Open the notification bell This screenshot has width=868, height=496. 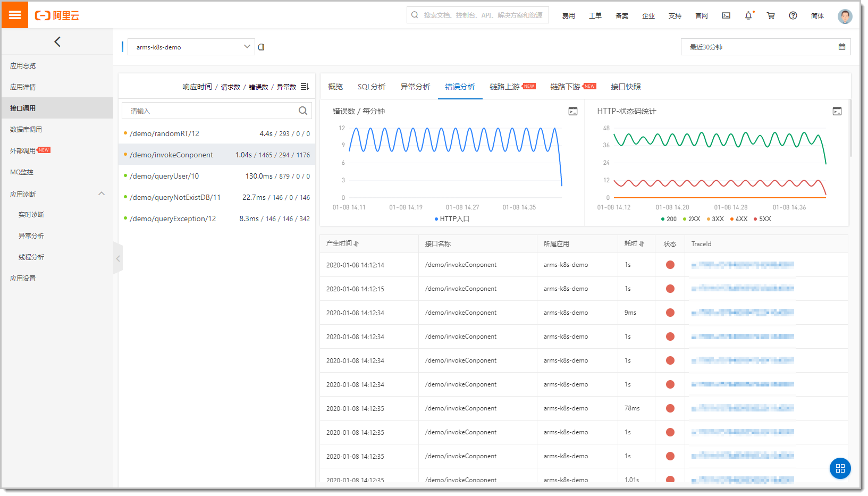click(x=748, y=15)
